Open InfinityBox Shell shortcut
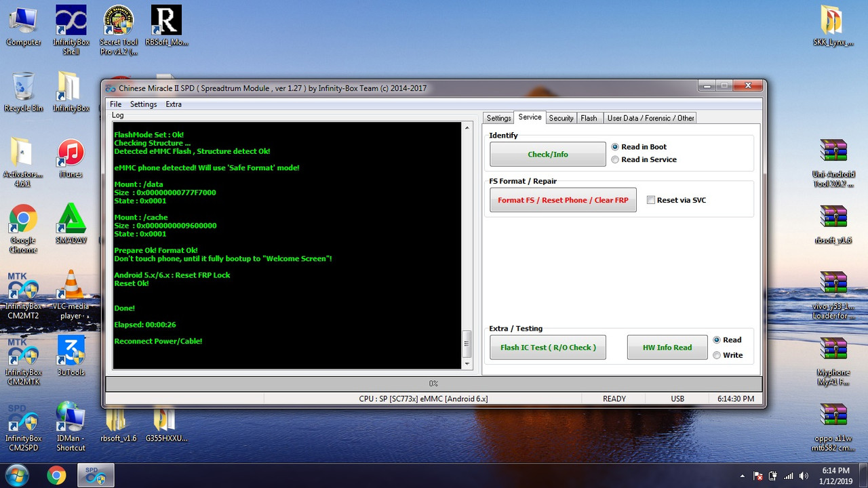Screen dimensions: 868x488 tap(71, 30)
